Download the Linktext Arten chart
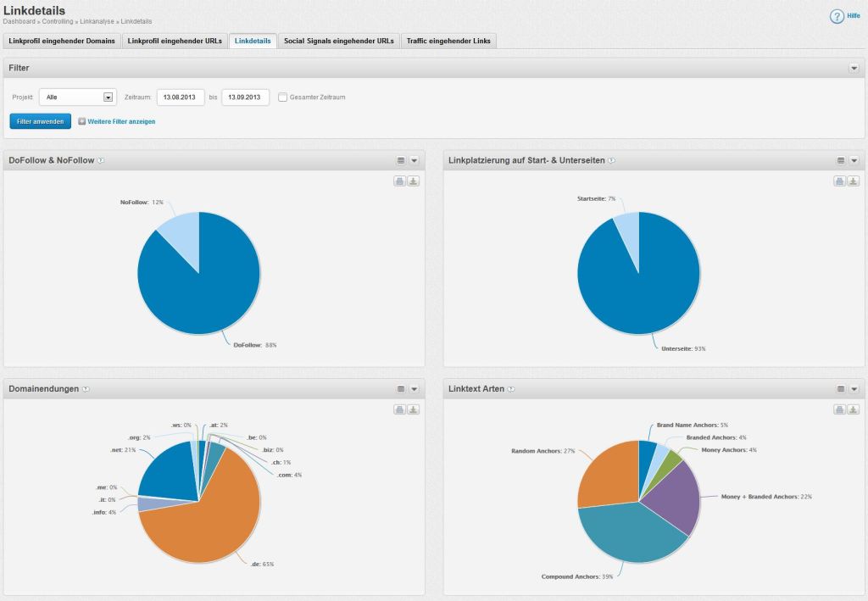The height and width of the screenshot is (601, 868). (854, 409)
